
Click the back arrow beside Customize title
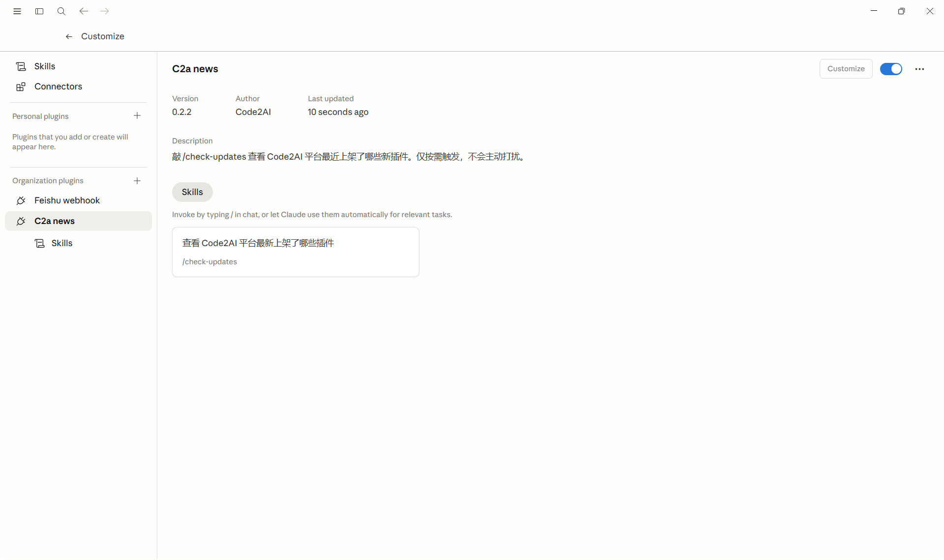click(69, 36)
